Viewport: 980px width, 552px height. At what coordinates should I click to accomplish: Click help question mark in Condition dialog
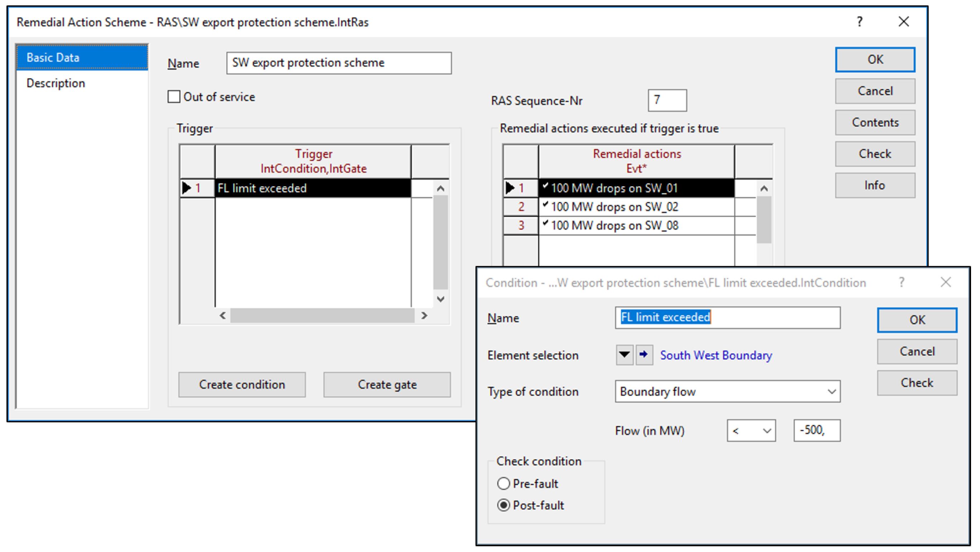coord(901,282)
